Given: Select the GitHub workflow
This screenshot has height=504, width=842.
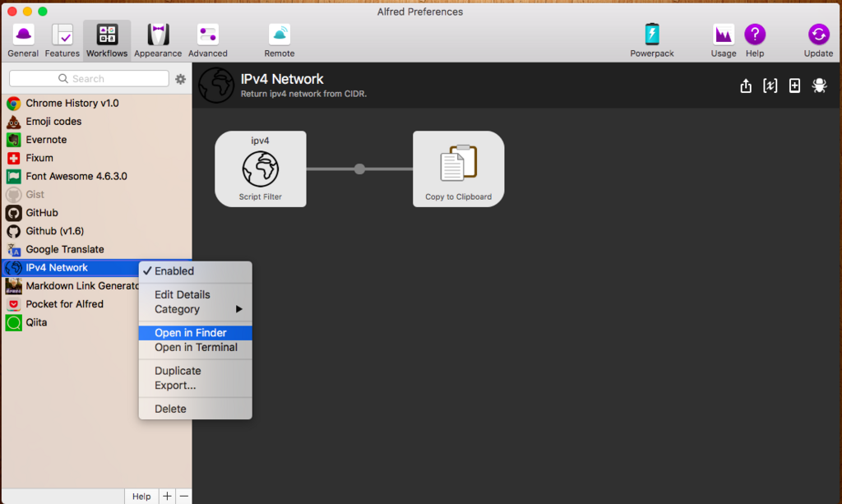Looking at the screenshot, I should pyautogui.click(x=97, y=213).
